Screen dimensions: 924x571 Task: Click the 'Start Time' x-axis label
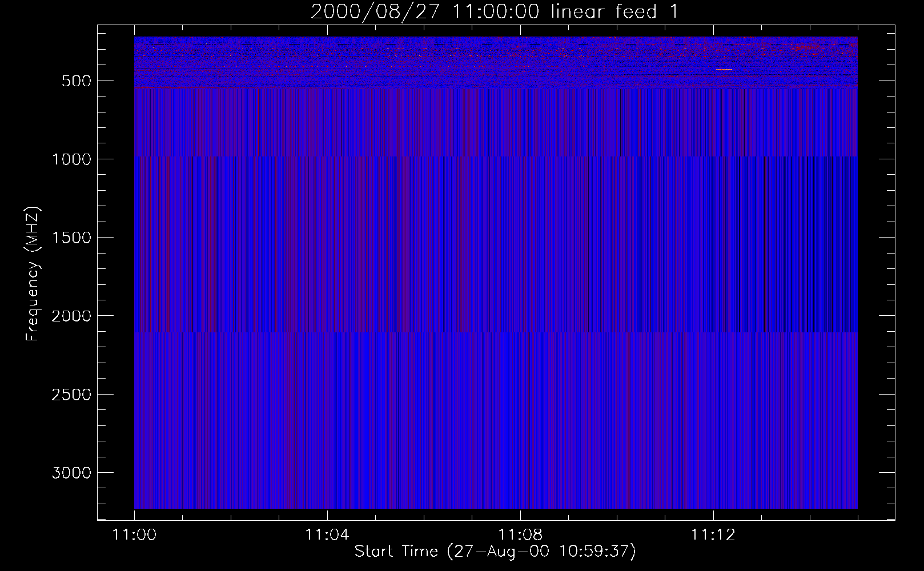tap(495, 552)
